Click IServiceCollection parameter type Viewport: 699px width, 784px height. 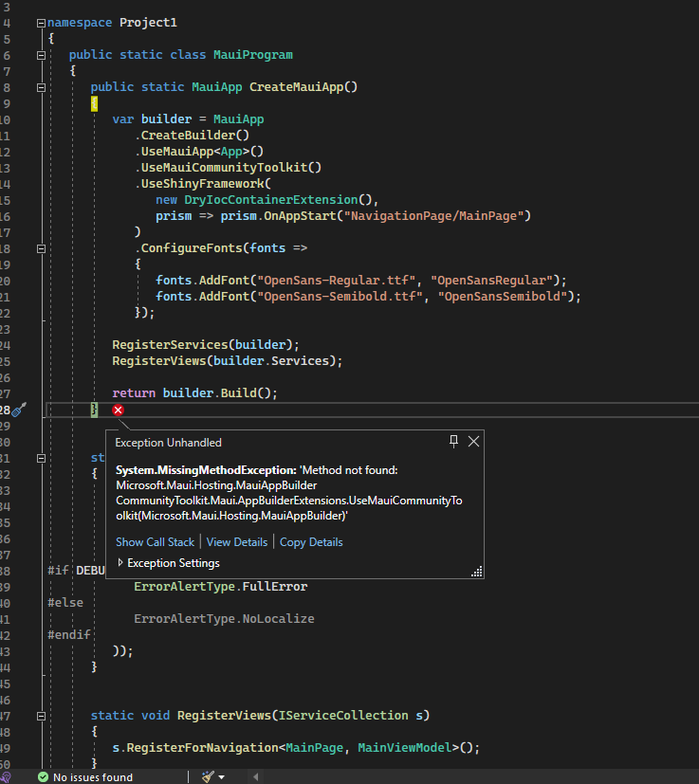tap(343, 716)
